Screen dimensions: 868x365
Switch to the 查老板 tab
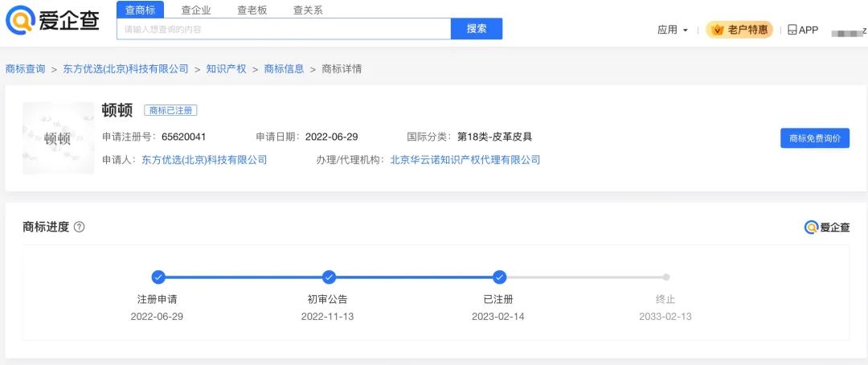(x=252, y=10)
